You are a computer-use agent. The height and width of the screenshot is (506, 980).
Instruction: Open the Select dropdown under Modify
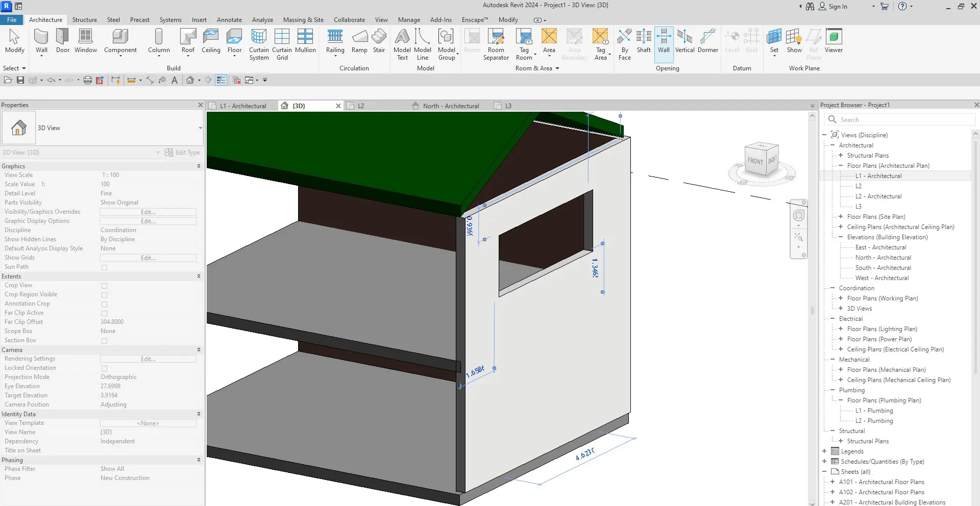tap(14, 68)
